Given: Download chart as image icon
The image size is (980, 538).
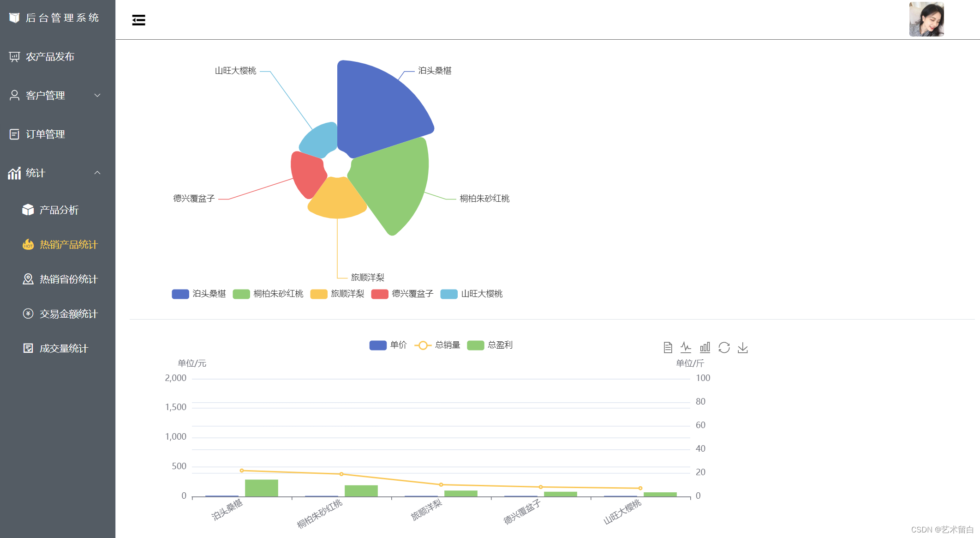Looking at the screenshot, I should coord(742,347).
